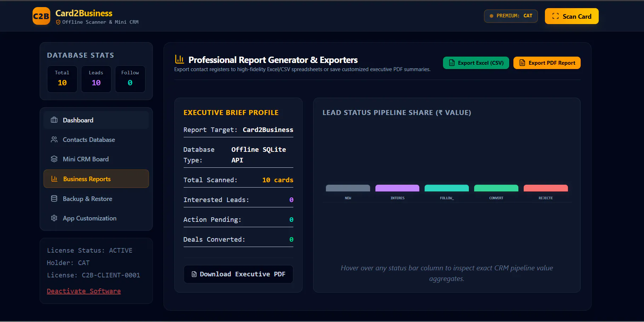The height and width of the screenshot is (322, 644).
Task: Click 'Report Target:' label
Action: tap(211, 130)
